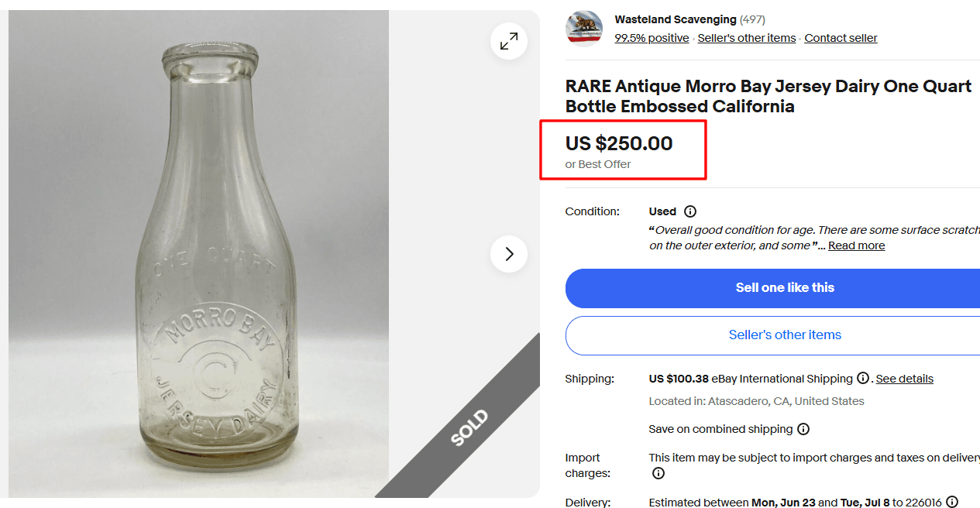
Task: Show the next listing photo with the chevron
Action: point(509,253)
